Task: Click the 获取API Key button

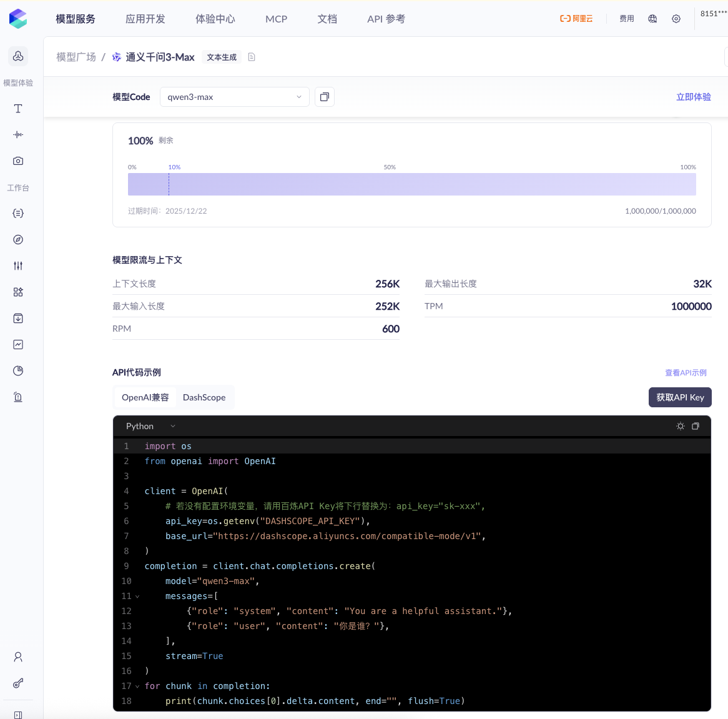Action: pyautogui.click(x=680, y=397)
